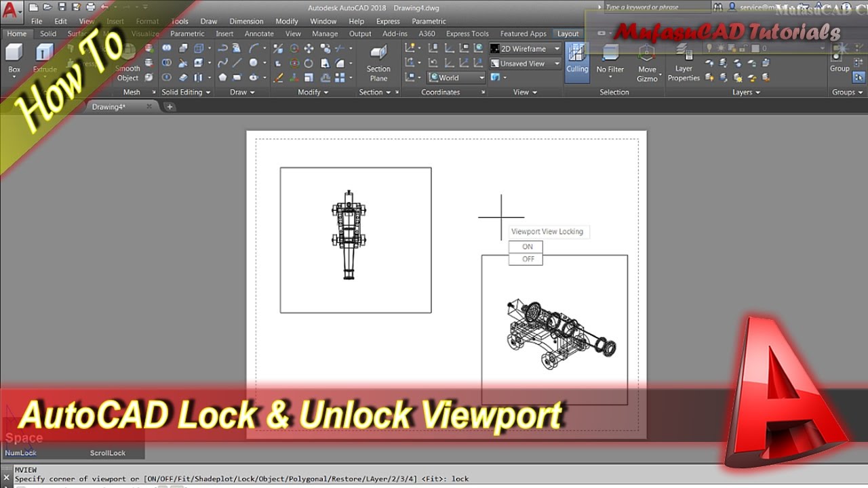This screenshot has height=488, width=868.
Task: Click the Save icon in quick access toolbar
Action: tap(61, 7)
